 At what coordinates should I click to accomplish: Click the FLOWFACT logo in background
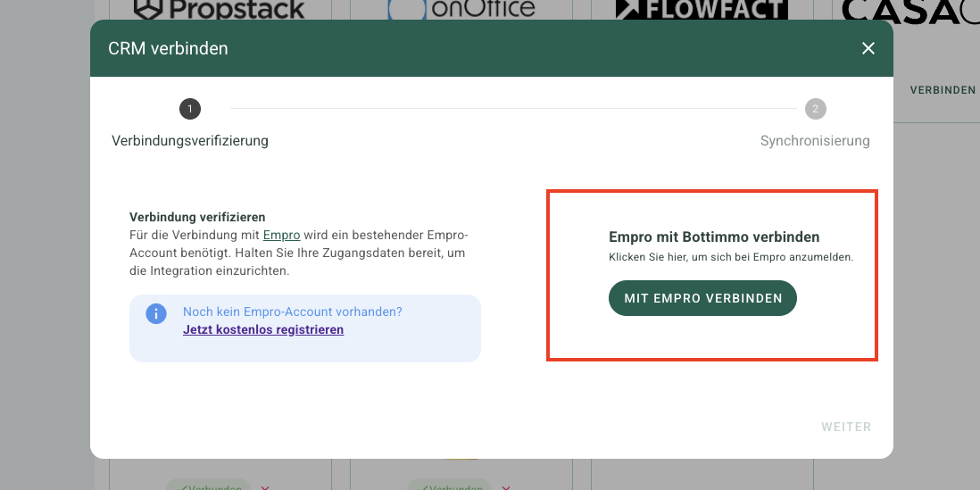pyautogui.click(x=702, y=9)
